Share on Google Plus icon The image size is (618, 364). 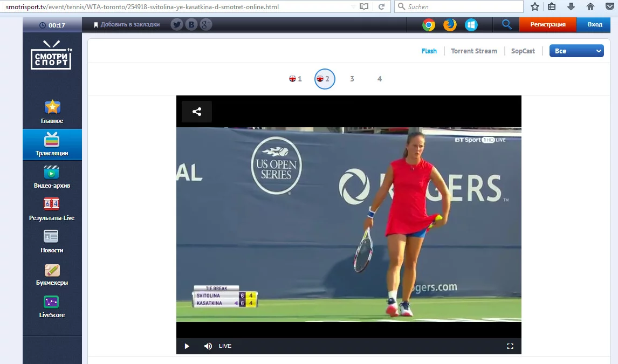click(206, 24)
